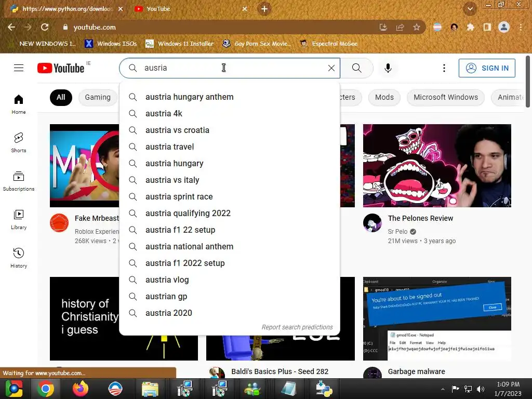The image size is (532, 399).
Task: Open Library in the sidebar
Action: [x=19, y=220]
